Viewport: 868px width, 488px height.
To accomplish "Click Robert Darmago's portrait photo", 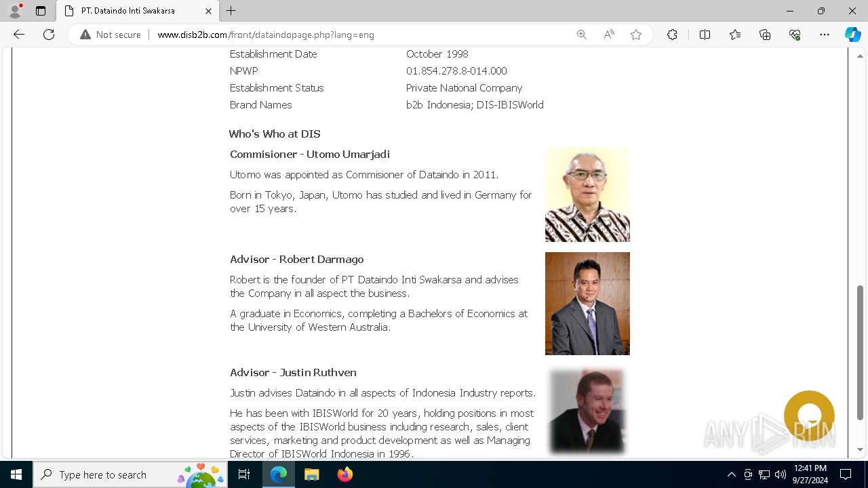I will pyautogui.click(x=587, y=304).
